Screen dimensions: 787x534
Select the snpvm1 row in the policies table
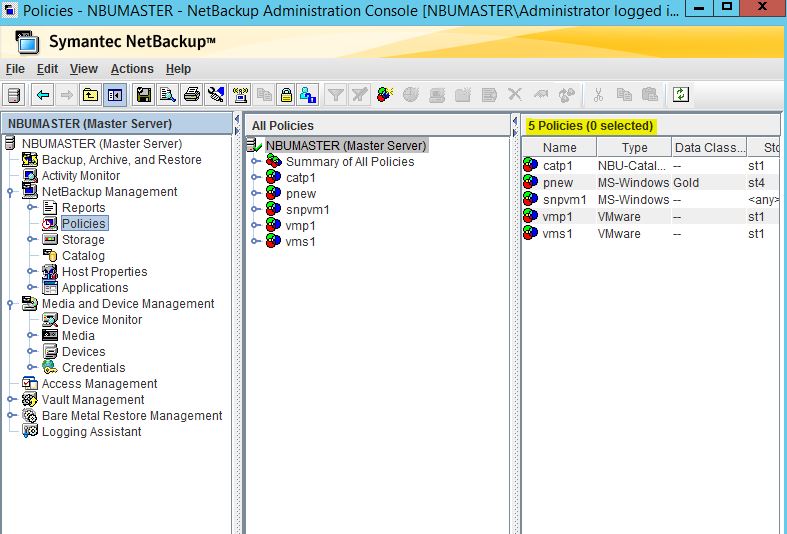point(650,200)
